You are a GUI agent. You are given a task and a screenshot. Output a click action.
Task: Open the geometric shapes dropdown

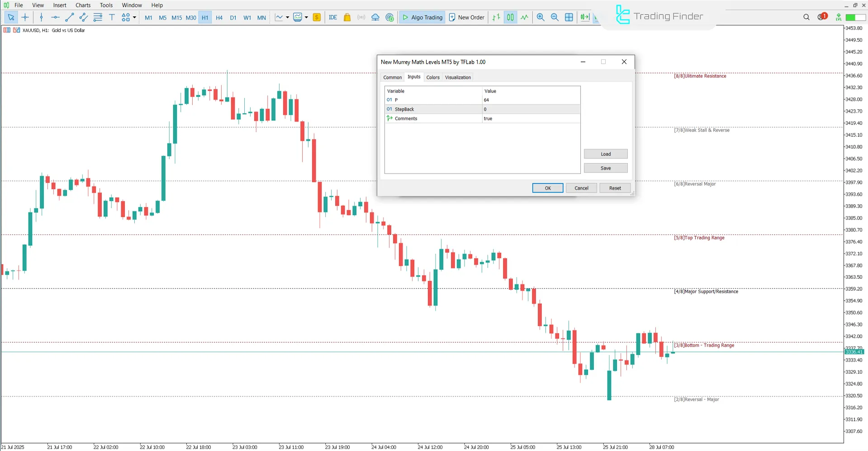click(x=134, y=17)
